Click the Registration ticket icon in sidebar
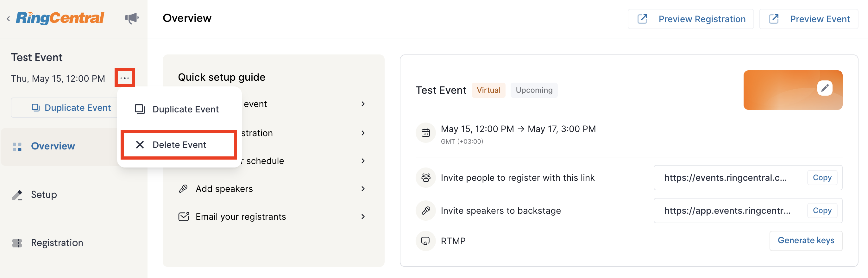Image resolution: width=868 pixels, height=278 pixels. tap(17, 243)
